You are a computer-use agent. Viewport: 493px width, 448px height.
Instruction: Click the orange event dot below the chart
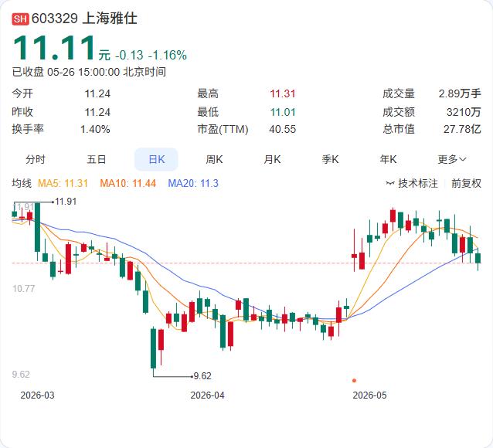pos(355,380)
